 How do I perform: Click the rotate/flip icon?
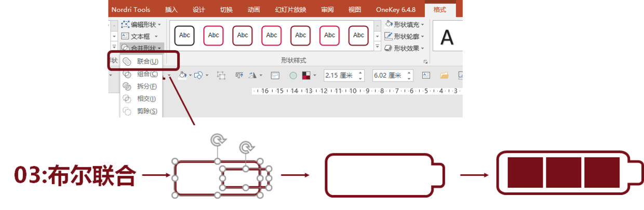click(x=253, y=75)
